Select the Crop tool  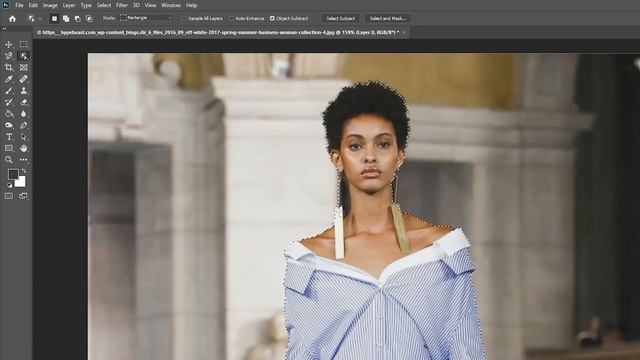coord(9,67)
